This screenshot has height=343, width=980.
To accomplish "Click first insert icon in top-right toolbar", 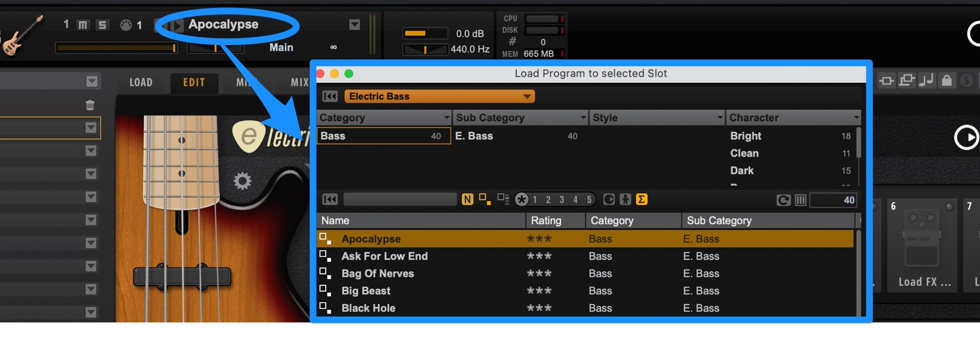I will pos(887,81).
